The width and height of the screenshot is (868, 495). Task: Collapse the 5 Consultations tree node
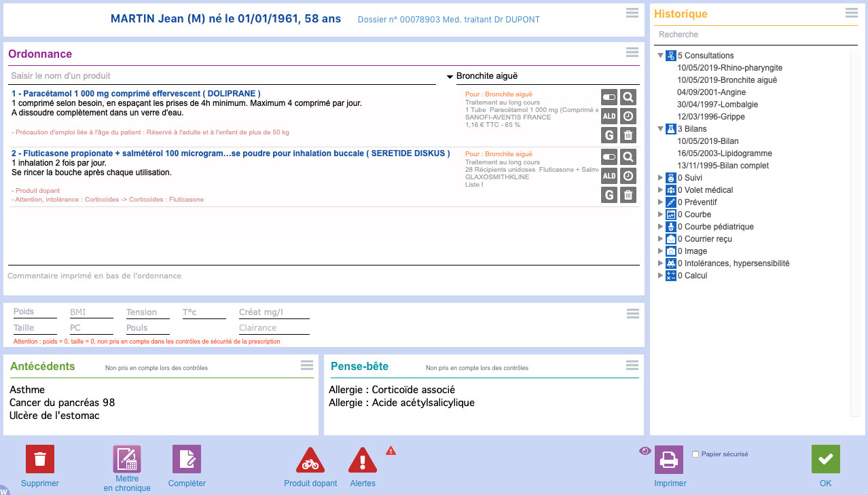[x=661, y=56]
